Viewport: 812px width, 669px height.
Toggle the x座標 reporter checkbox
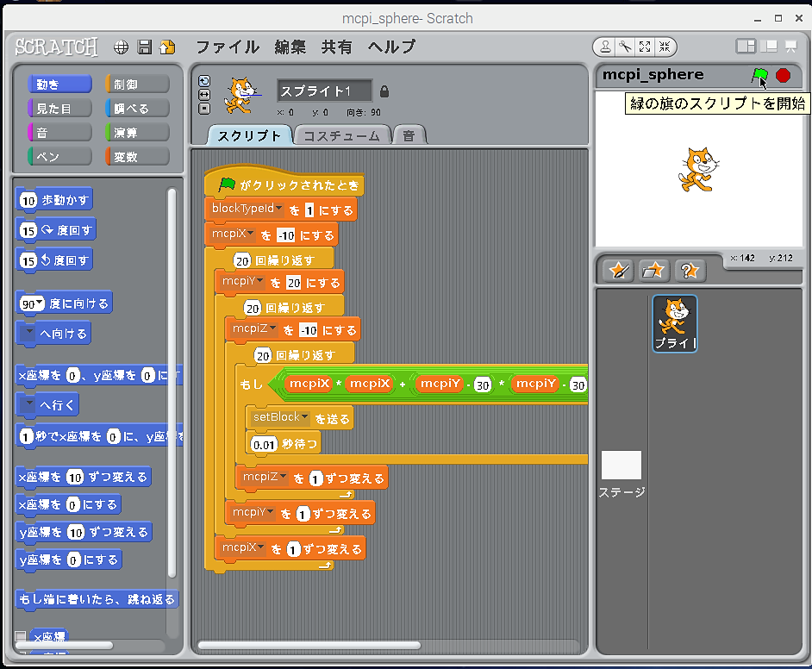coord(21,637)
